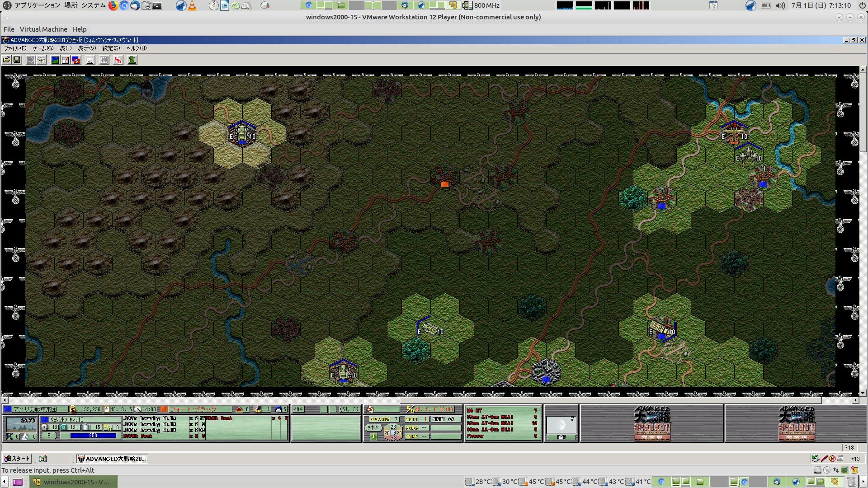
Task: Click the red END turn icon
Action: point(118,60)
